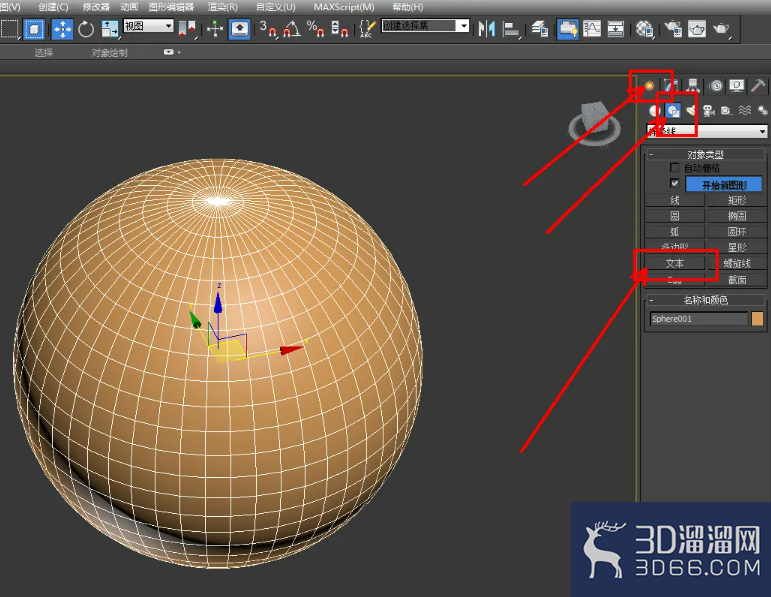Viewport: 771px width, 597px height.
Task: Open the 修改器 menu
Action: point(96,7)
